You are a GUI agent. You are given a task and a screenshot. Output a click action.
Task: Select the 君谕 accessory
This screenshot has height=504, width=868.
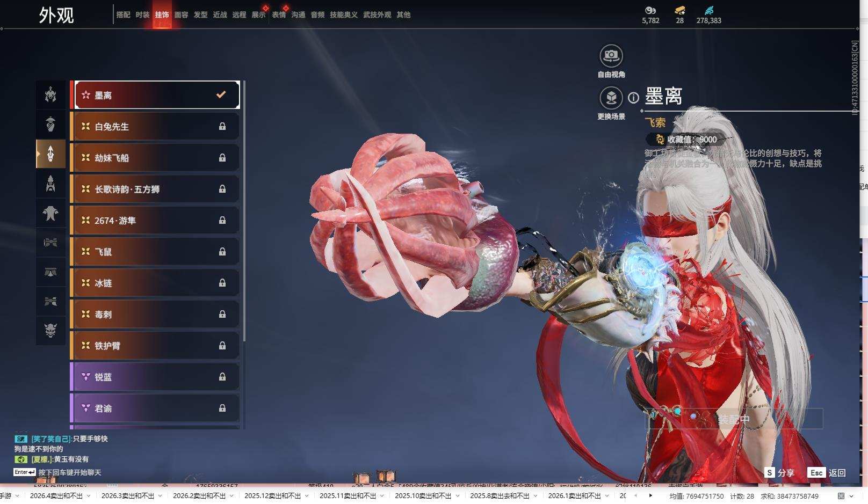(155, 408)
